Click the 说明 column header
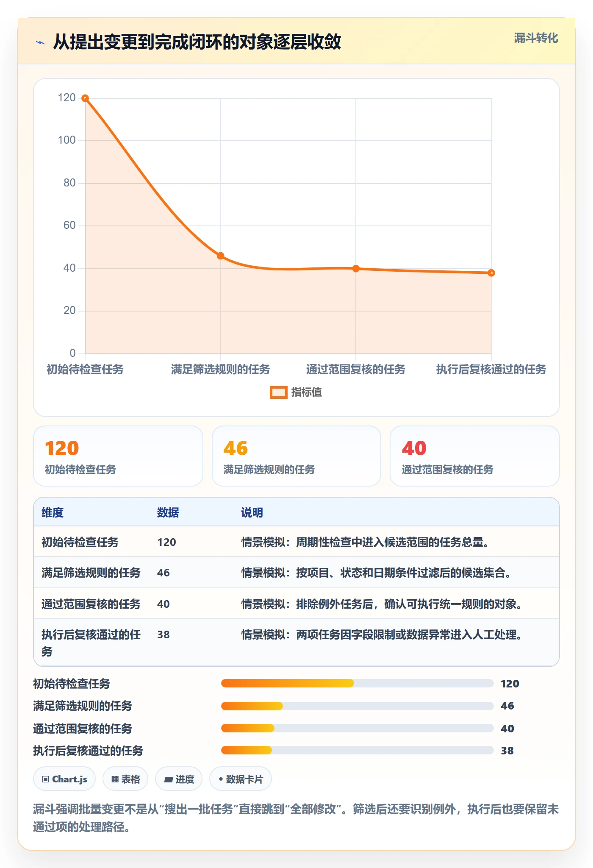Image resolution: width=593 pixels, height=868 pixels. (x=252, y=512)
